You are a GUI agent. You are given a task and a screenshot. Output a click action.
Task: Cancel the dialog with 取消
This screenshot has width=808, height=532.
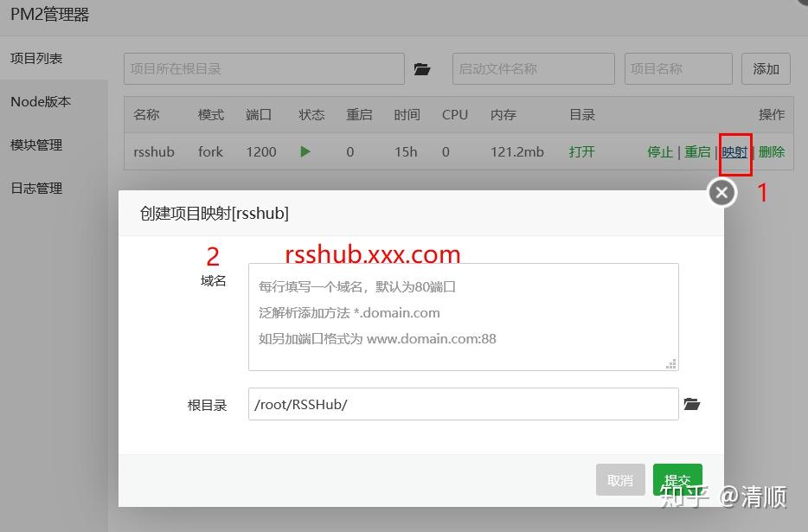(620, 480)
